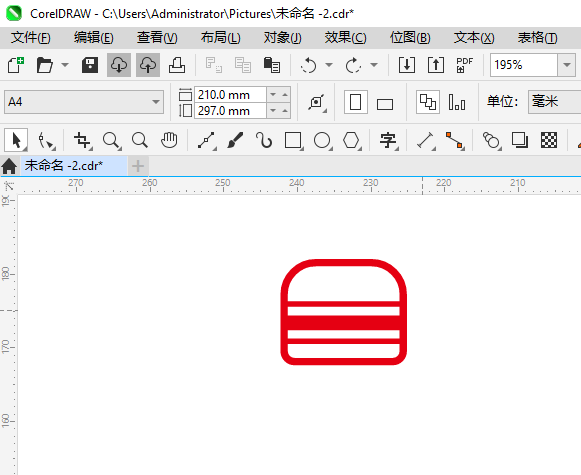
Task: Select the Ellipse tool
Action: [x=323, y=141]
